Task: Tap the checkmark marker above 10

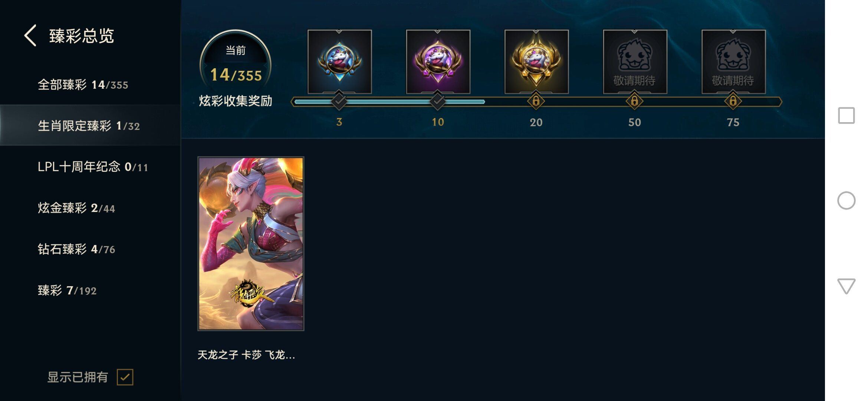Action: [438, 101]
